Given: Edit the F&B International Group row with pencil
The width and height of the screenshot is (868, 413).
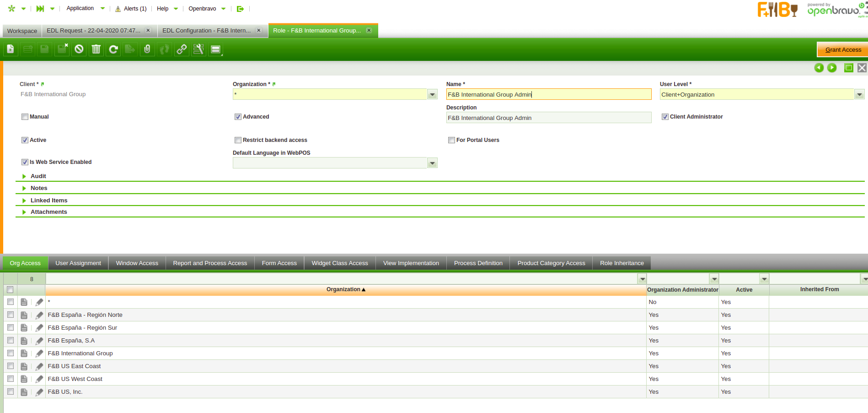Looking at the screenshot, I should click(39, 353).
